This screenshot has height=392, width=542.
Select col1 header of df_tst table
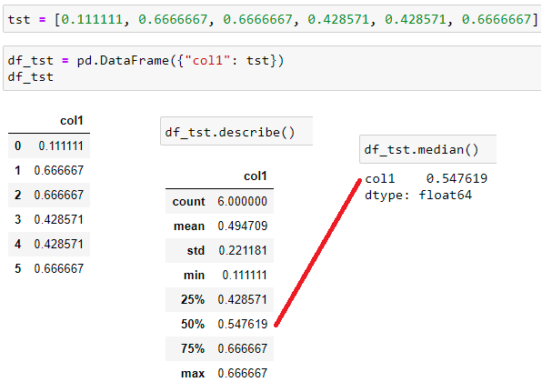(x=72, y=121)
